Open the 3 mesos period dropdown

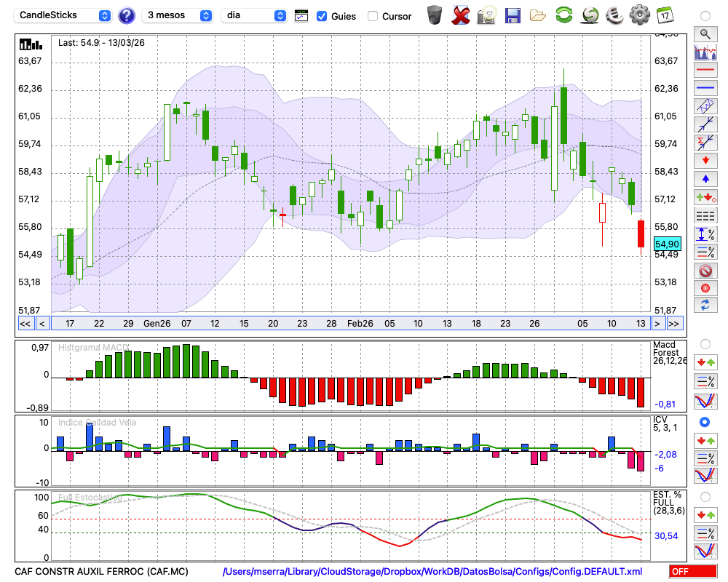(x=178, y=15)
